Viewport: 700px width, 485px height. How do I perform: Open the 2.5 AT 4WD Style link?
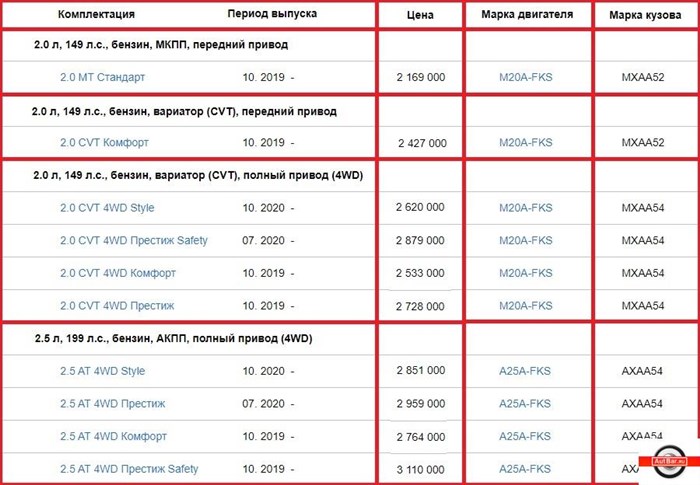point(102,371)
